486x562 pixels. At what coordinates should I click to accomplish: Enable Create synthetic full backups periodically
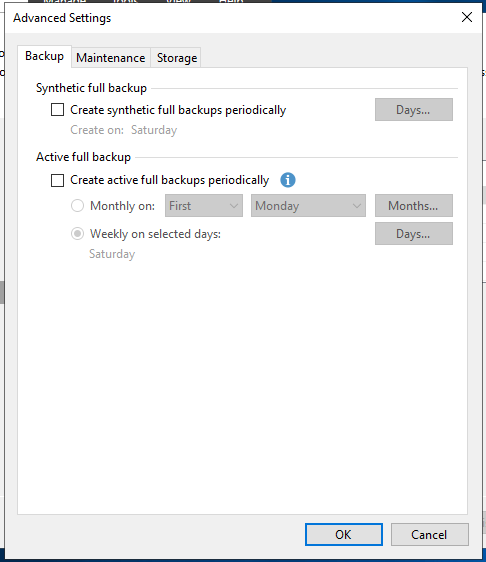point(57,110)
